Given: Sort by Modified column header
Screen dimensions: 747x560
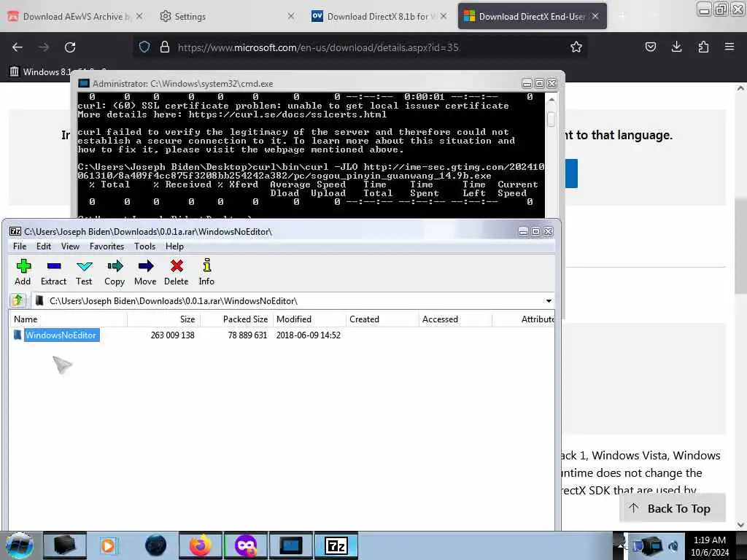Looking at the screenshot, I should point(309,319).
